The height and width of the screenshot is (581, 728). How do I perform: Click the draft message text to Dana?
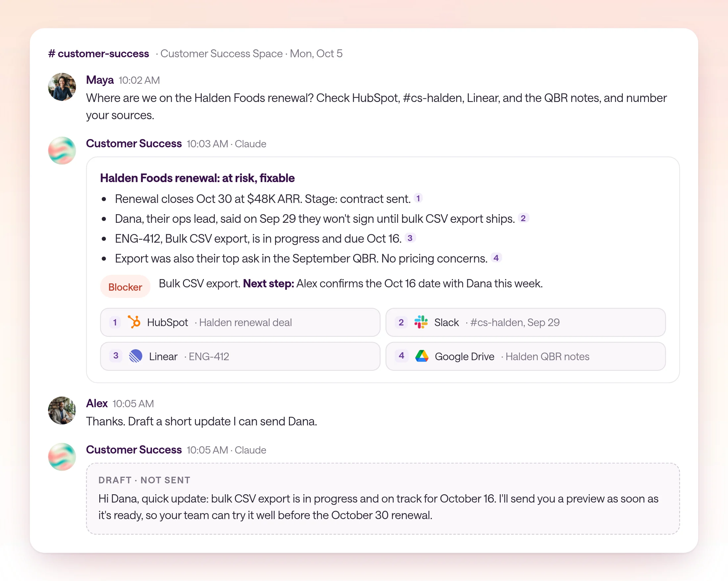pos(378,507)
